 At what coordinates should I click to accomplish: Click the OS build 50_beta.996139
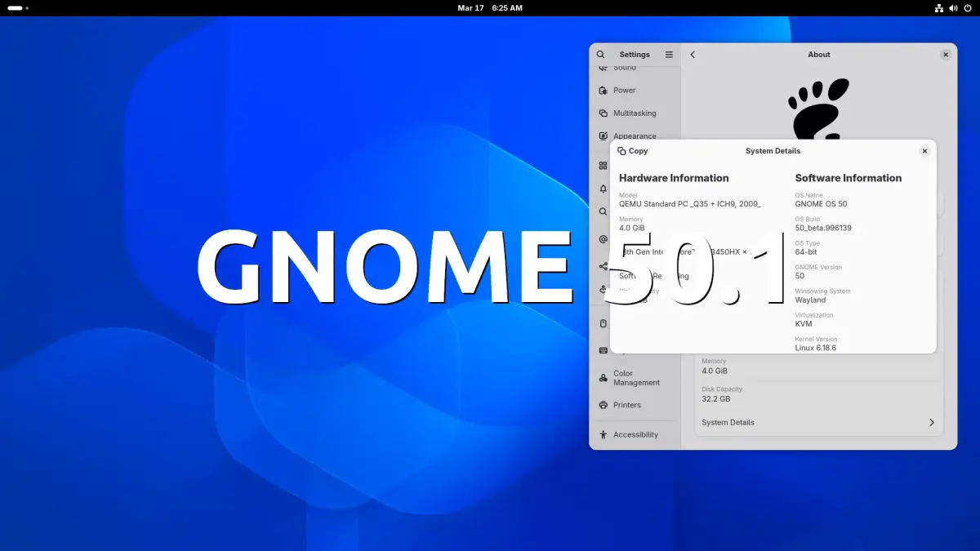coord(823,229)
